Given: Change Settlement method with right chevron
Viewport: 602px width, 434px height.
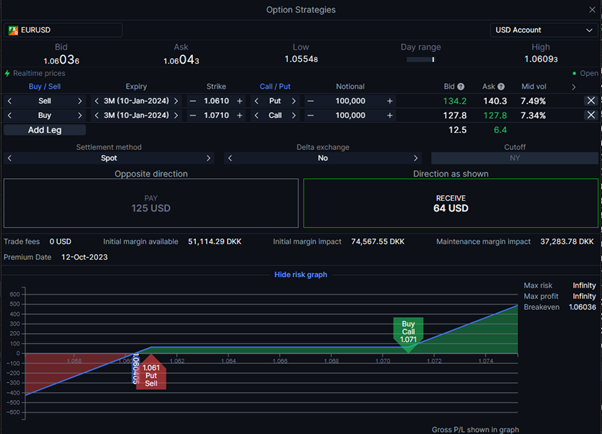Looking at the screenshot, I should (208, 158).
